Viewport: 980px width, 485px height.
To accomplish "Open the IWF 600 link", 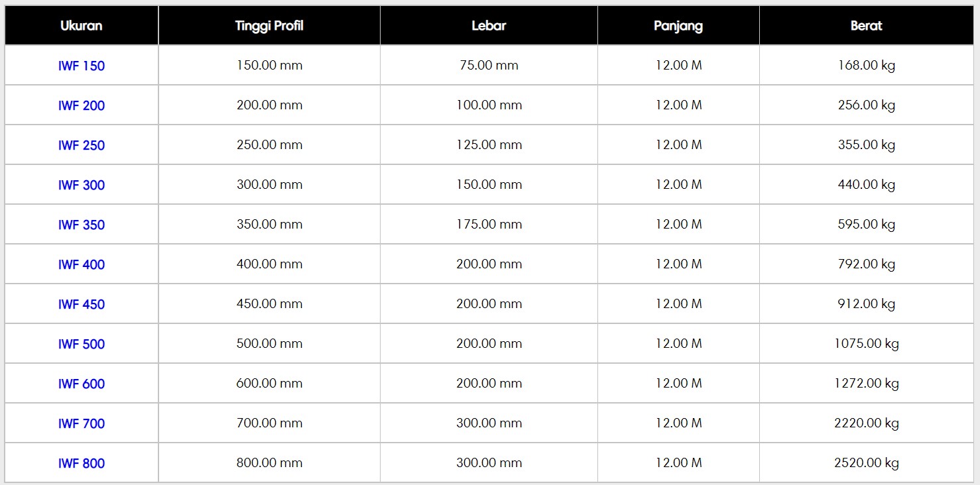I will coord(82,384).
